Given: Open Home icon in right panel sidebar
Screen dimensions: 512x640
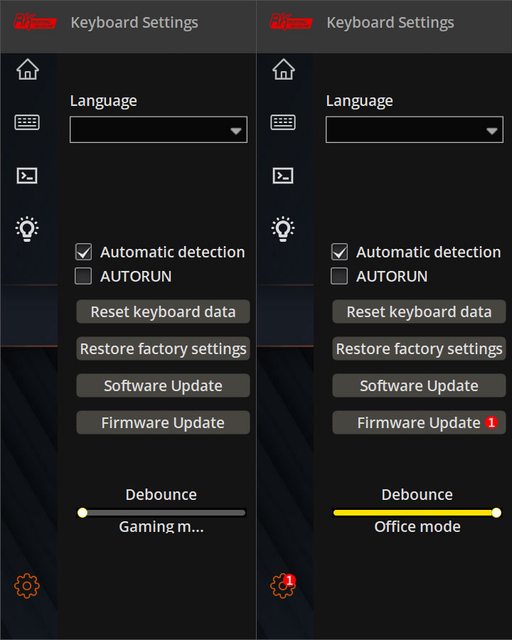Looking at the screenshot, I should click(x=283, y=69).
